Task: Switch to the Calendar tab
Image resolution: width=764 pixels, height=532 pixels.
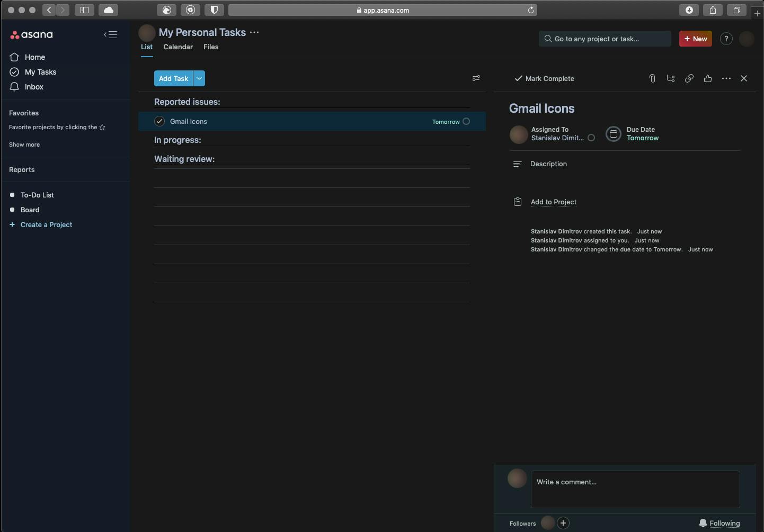Action: click(178, 47)
